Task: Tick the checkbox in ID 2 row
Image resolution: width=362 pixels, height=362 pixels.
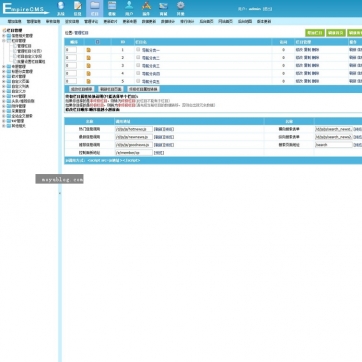Action: coord(138,57)
